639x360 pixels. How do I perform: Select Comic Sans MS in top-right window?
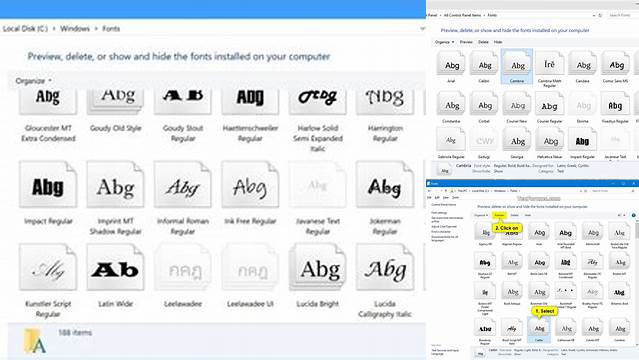[x=616, y=63]
